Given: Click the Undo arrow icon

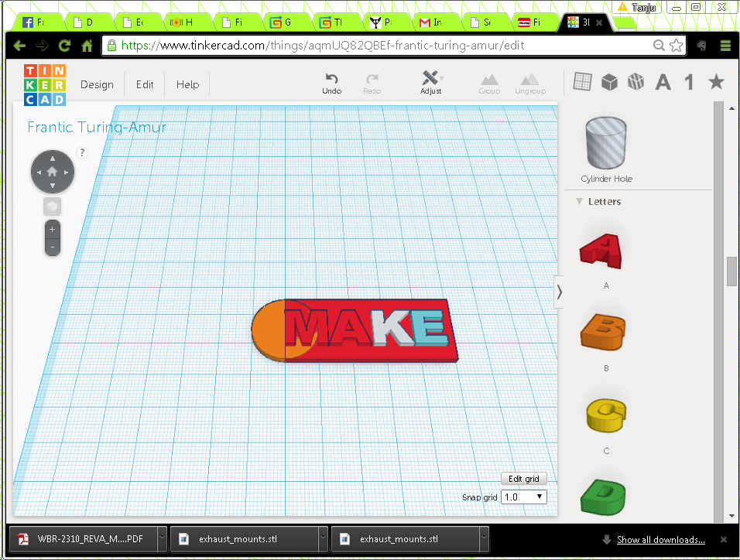Looking at the screenshot, I should coord(331,79).
